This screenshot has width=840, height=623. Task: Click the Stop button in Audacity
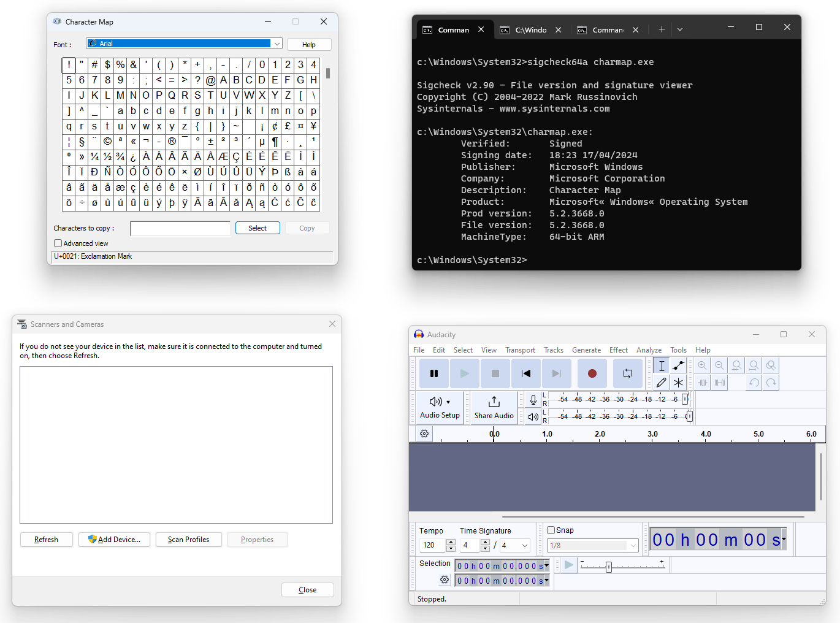pyautogui.click(x=495, y=373)
